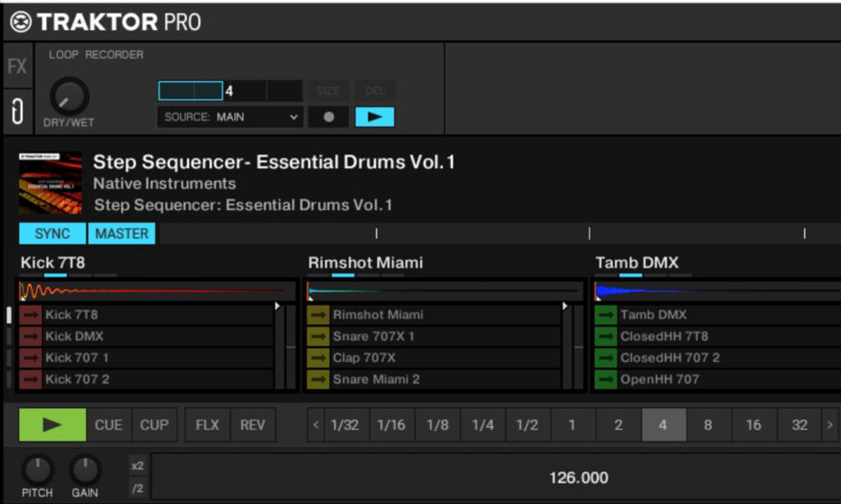Click the loop size left arrow

point(316,424)
